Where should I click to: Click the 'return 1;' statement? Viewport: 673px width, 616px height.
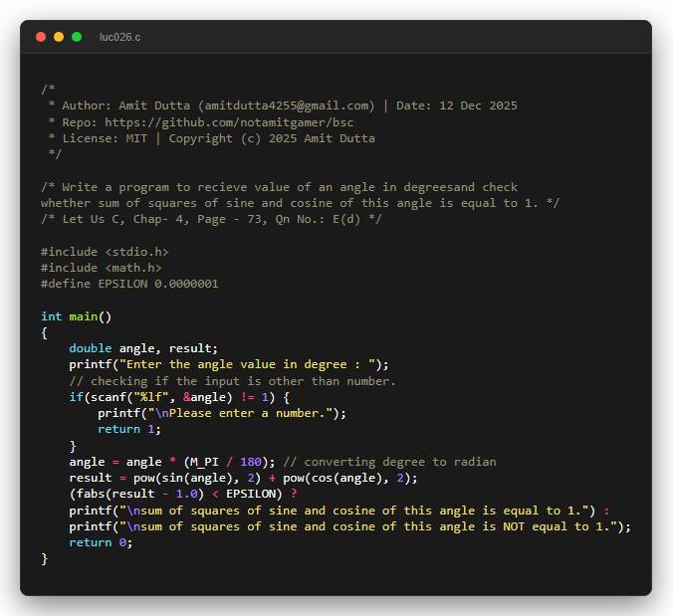(x=129, y=429)
